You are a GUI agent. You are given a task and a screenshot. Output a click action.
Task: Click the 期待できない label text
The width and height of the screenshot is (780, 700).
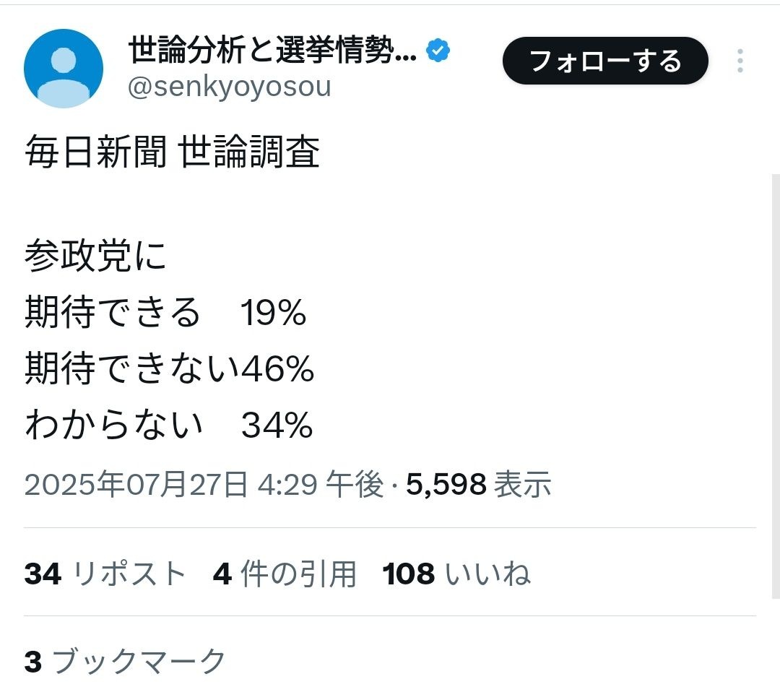131,370
